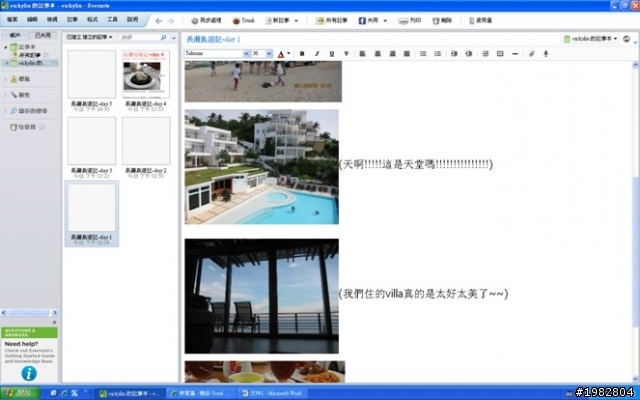Click the note title 長灘島遊記-day 1
Screen dimensions: 640x400
[x=213, y=39]
